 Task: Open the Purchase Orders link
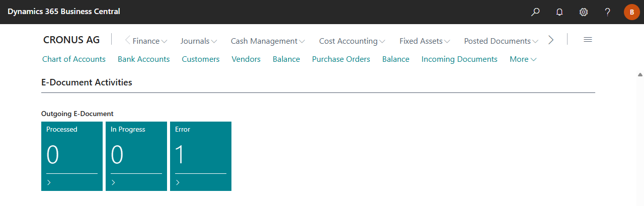[341, 59]
